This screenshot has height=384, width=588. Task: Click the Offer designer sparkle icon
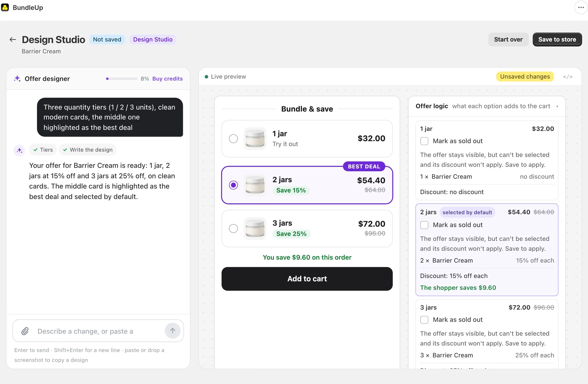[x=17, y=79]
